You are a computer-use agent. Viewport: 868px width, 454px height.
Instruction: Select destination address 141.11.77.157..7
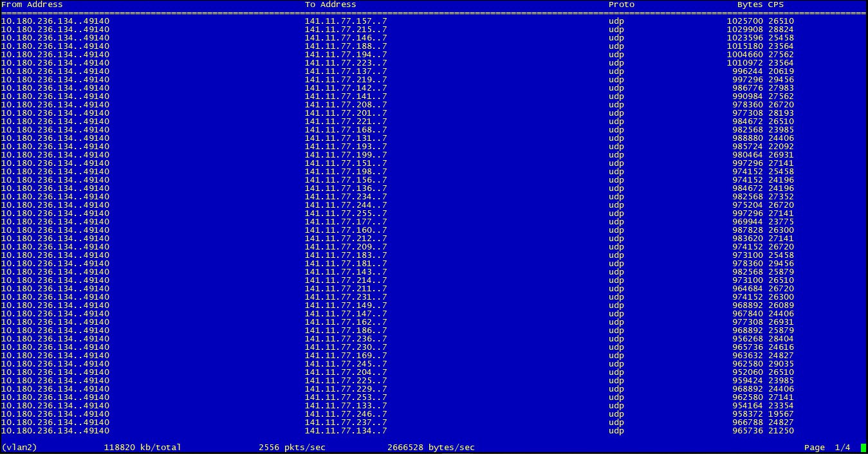click(x=346, y=21)
